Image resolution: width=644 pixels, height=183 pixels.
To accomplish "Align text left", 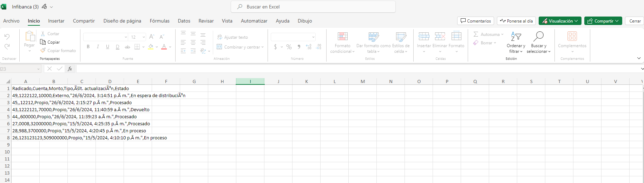I will coord(183,43).
